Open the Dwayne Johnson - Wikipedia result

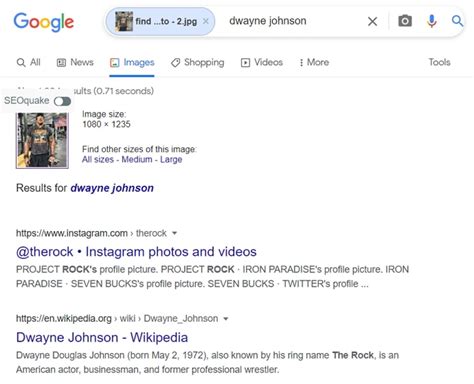102,337
